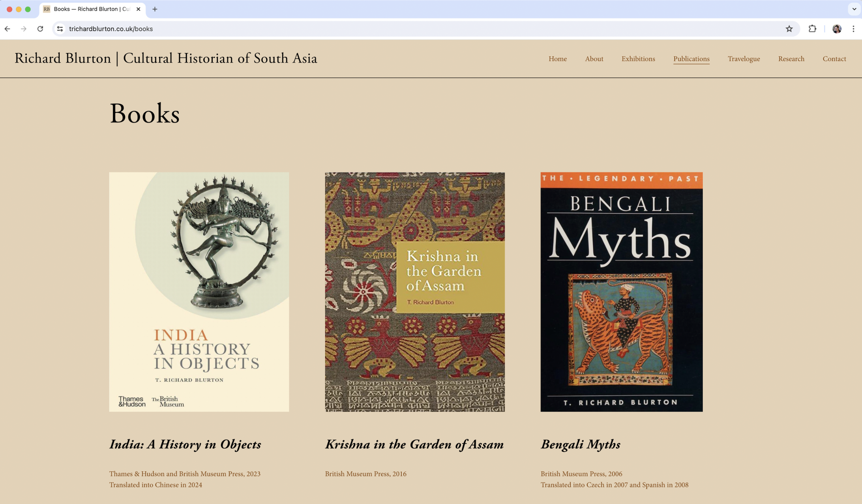The width and height of the screenshot is (862, 504).
Task: Expand the tab search dropdown arrow
Action: 854,9
